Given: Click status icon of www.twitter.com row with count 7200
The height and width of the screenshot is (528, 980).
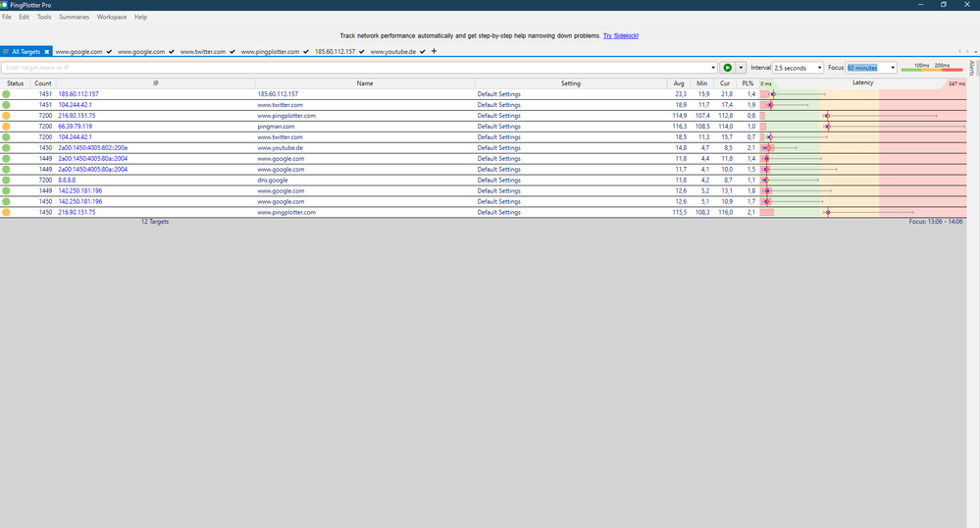Looking at the screenshot, I should [6, 137].
